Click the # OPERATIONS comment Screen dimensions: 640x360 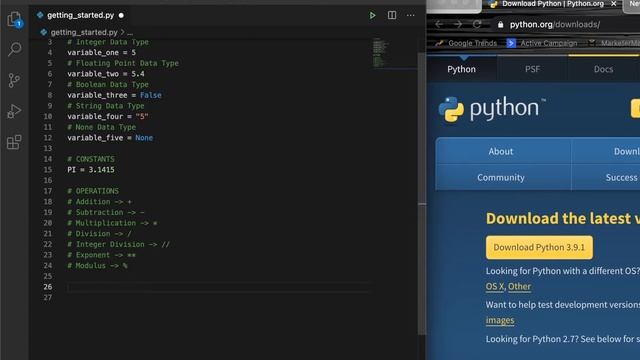click(93, 191)
